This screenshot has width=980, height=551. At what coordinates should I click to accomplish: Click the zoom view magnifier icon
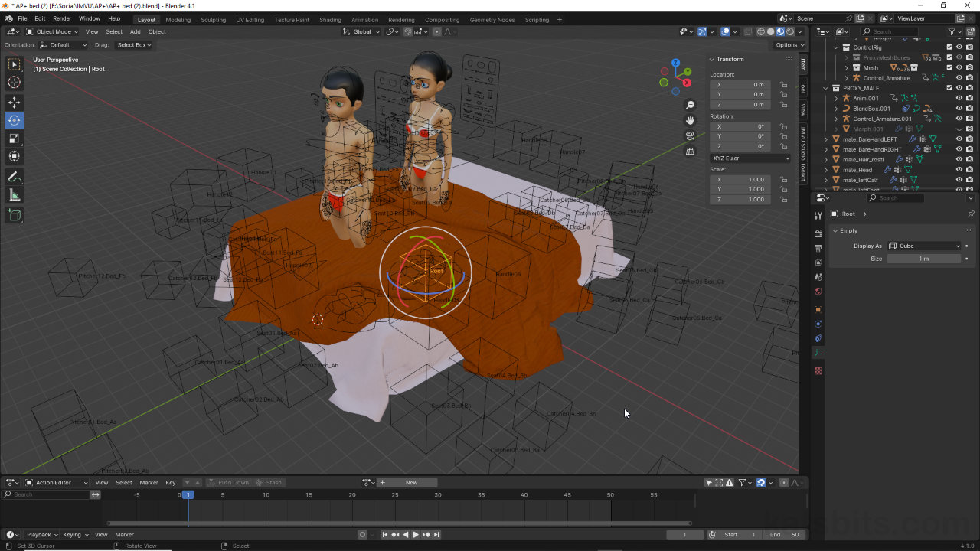coord(690,105)
